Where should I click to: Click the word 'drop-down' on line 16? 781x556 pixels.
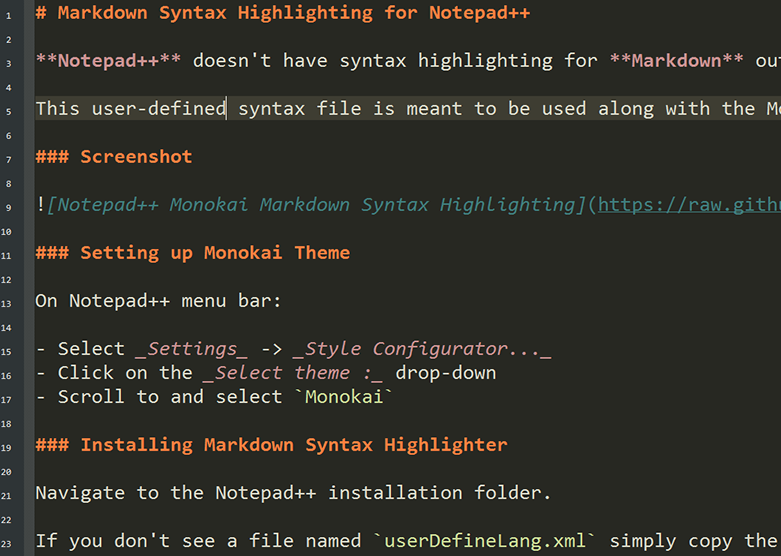pos(446,373)
